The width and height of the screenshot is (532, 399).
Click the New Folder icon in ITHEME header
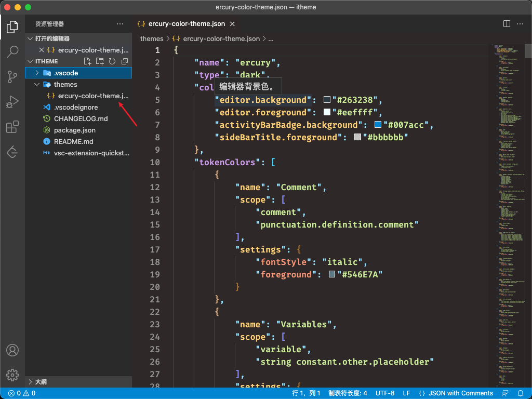(100, 61)
